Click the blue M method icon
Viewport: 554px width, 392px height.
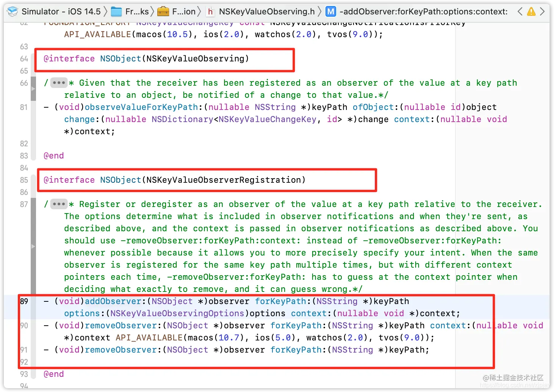coord(331,12)
